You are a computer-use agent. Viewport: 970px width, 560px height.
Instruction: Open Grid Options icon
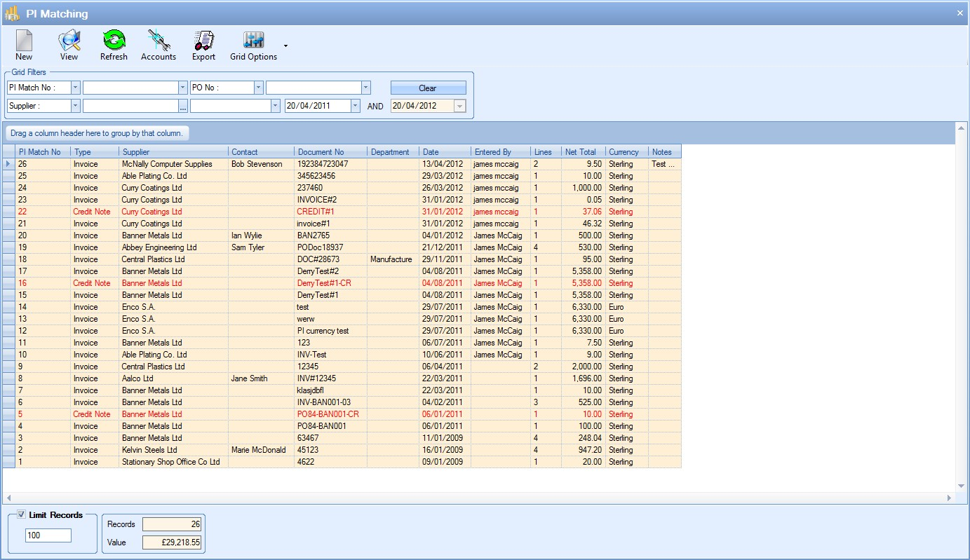tap(253, 41)
